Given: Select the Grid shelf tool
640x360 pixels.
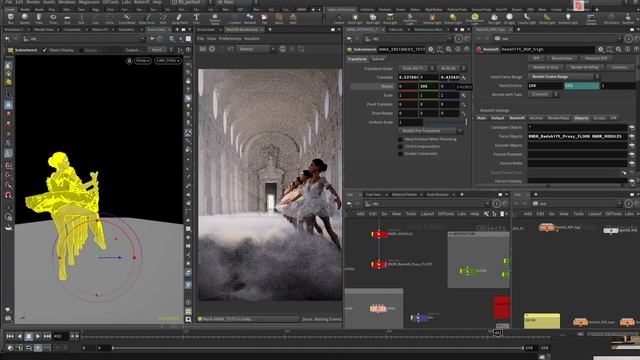Looking at the screenshot, I should (67, 18).
